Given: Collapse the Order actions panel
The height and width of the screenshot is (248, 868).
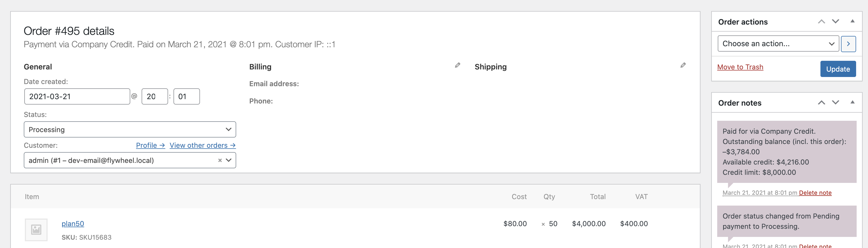Looking at the screenshot, I should (x=852, y=21).
